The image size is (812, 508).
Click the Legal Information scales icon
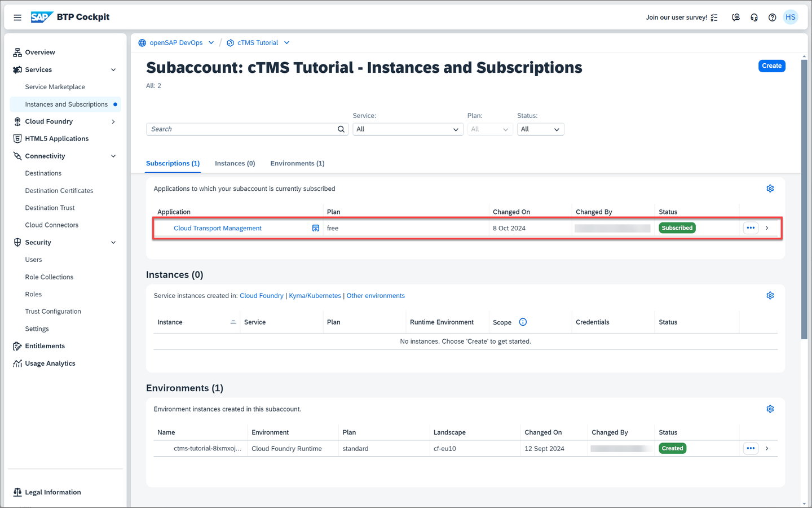(x=17, y=492)
